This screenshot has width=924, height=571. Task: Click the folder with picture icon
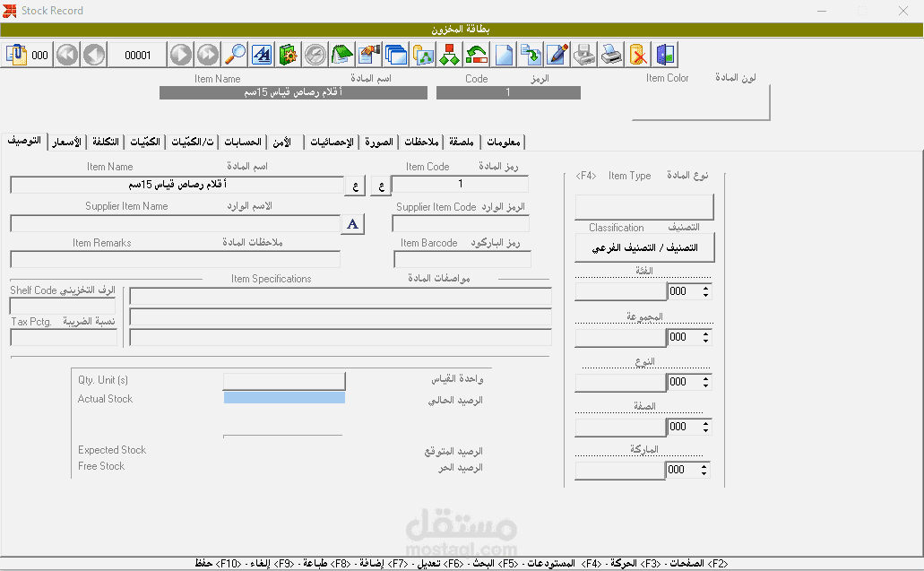tap(423, 55)
